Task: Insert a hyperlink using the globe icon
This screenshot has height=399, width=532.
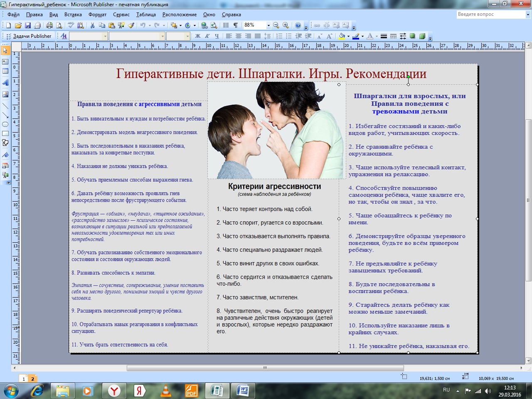Action: point(204,25)
